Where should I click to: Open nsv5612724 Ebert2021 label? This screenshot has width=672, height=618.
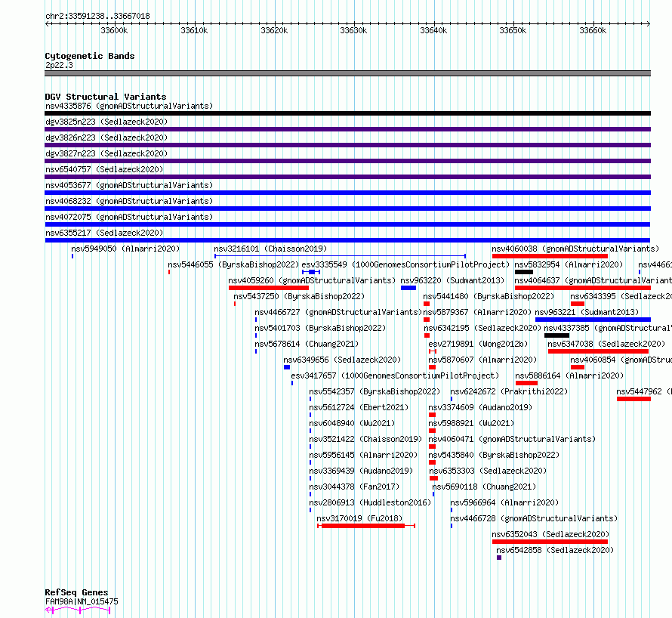coord(359,407)
